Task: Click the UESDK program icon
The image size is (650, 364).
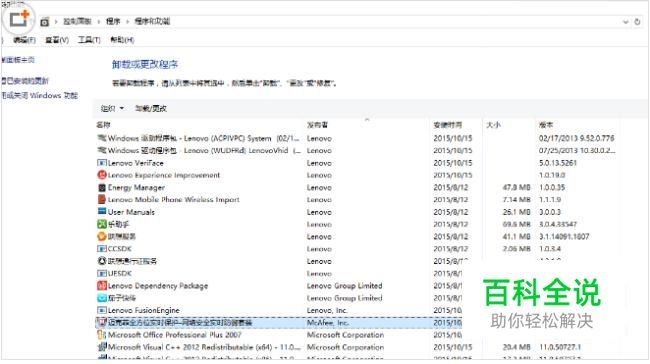Action: [x=102, y=273]
